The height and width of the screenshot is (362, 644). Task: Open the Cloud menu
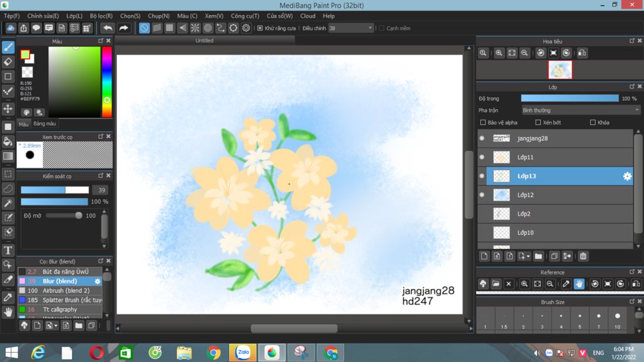(308, 16)
